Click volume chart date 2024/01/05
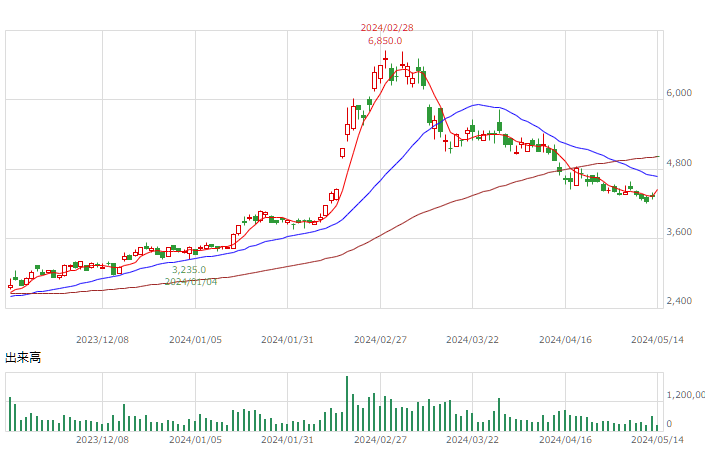This screenshot has height=454, width=705. click(196, 440)
